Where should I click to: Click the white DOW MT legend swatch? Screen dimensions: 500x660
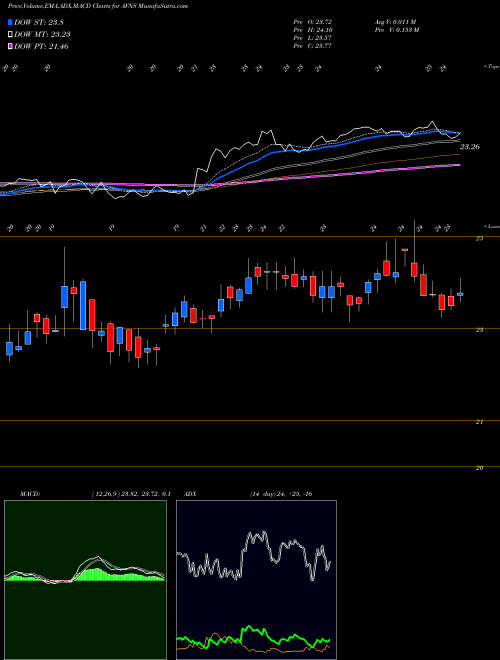click(10, 35)
